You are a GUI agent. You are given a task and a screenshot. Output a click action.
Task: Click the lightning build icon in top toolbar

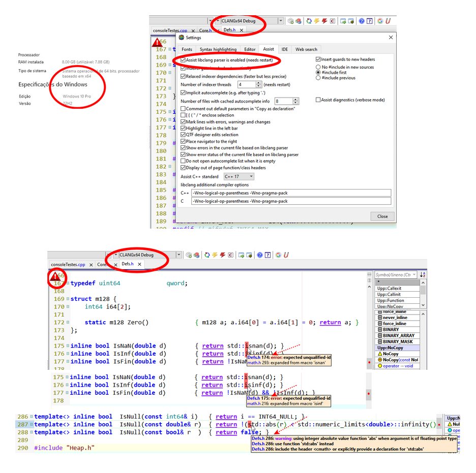[317, 21]
